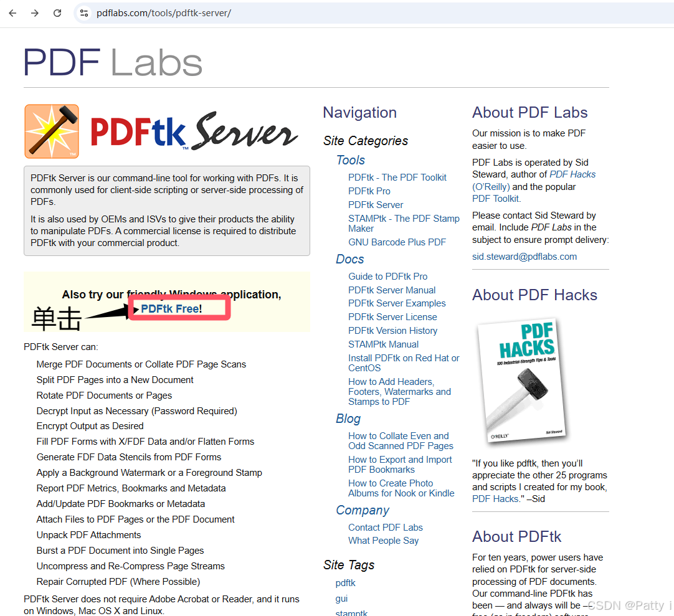Open How to Export and Import PDF Bookmarks
This screenshot has height=616, width=674.
click(400, 465)
